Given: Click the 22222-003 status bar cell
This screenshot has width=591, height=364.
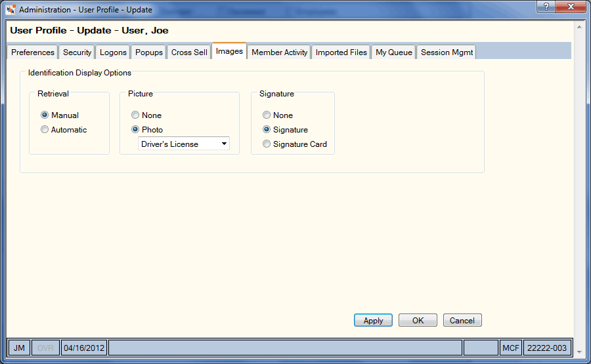Looking at the screenshot, I should point(547,348).
